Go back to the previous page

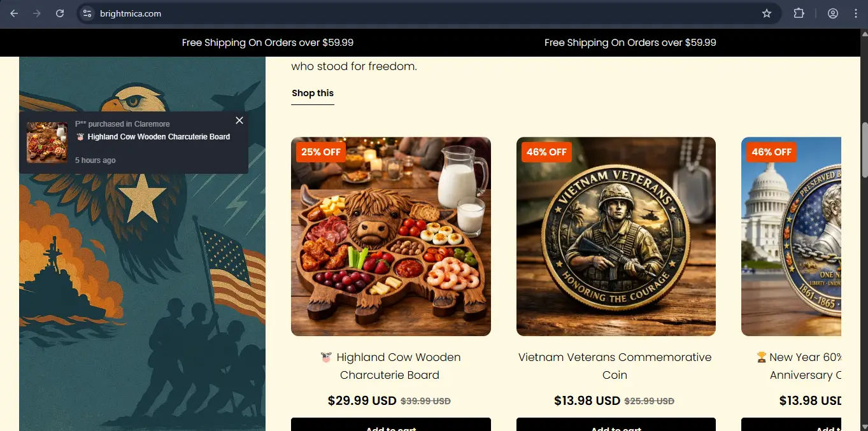(14, 13)
